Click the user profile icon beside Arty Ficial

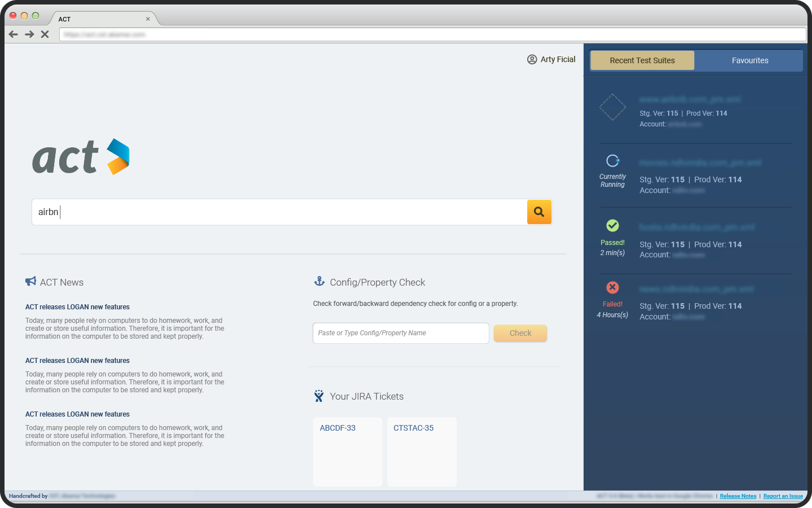coord(532,59)
